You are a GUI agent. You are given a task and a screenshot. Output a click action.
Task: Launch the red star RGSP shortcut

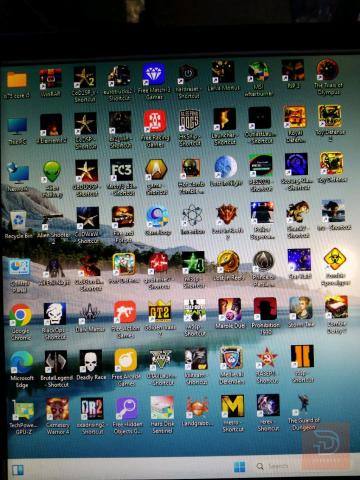click(267, 357)
